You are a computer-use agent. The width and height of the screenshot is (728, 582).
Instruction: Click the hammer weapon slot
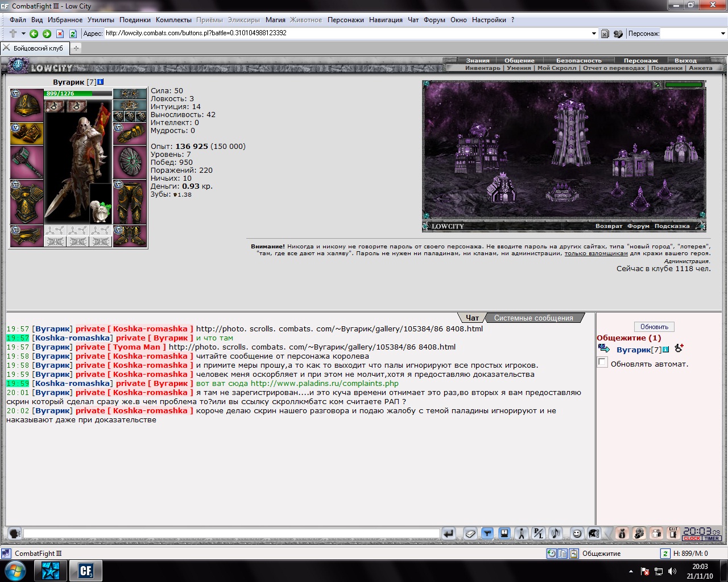point(27,163)
